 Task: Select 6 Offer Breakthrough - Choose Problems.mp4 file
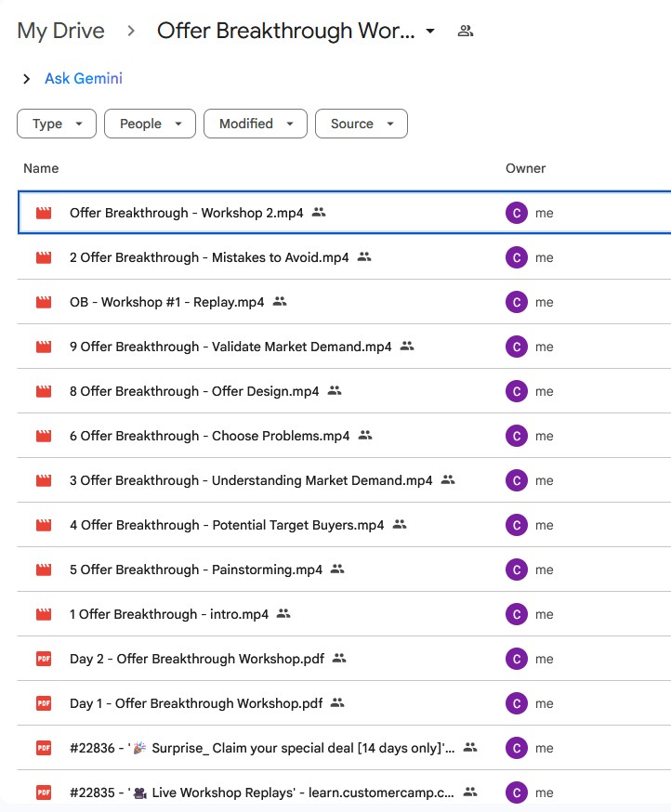click(x=209, y=436)
